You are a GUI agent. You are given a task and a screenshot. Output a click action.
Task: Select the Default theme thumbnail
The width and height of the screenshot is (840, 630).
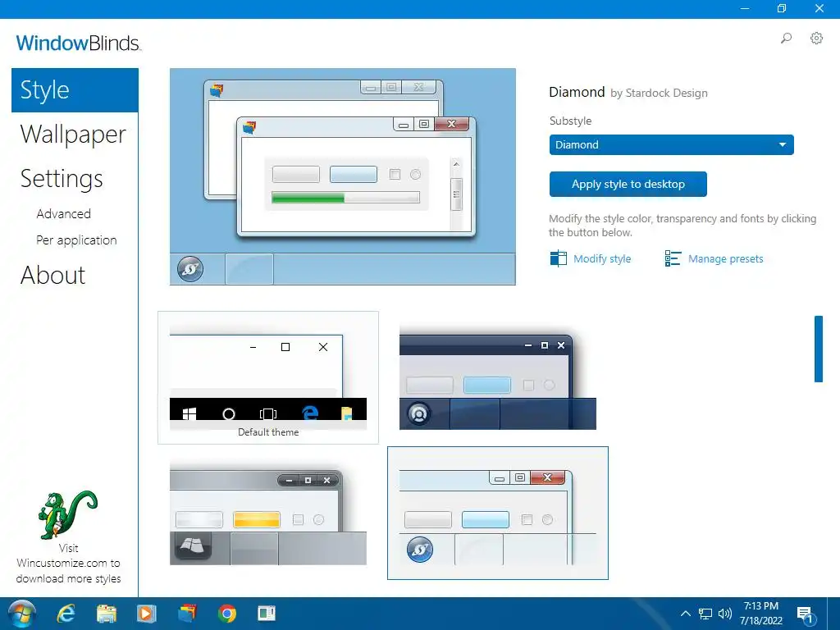pos(268,377)
